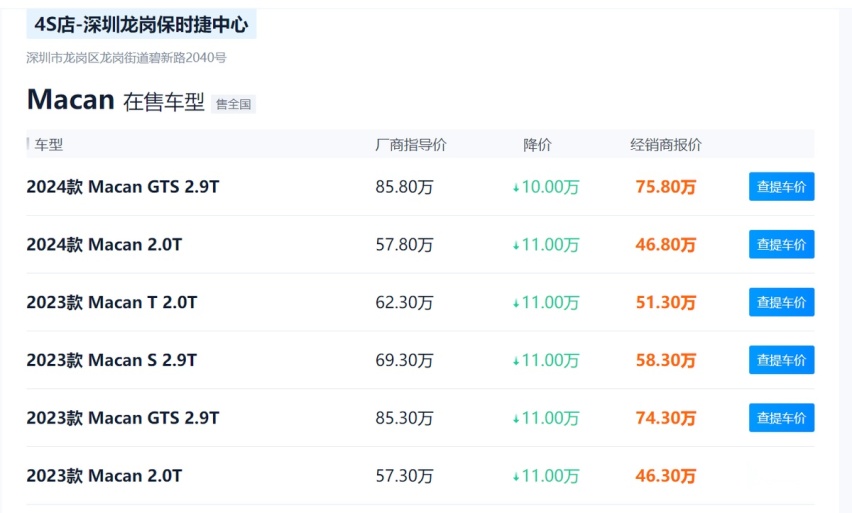852x513 pixels.
Task: Click the dealer address 深圳市龙岗区龙岗街道碧新路2040号
Action: pos(126,58)
